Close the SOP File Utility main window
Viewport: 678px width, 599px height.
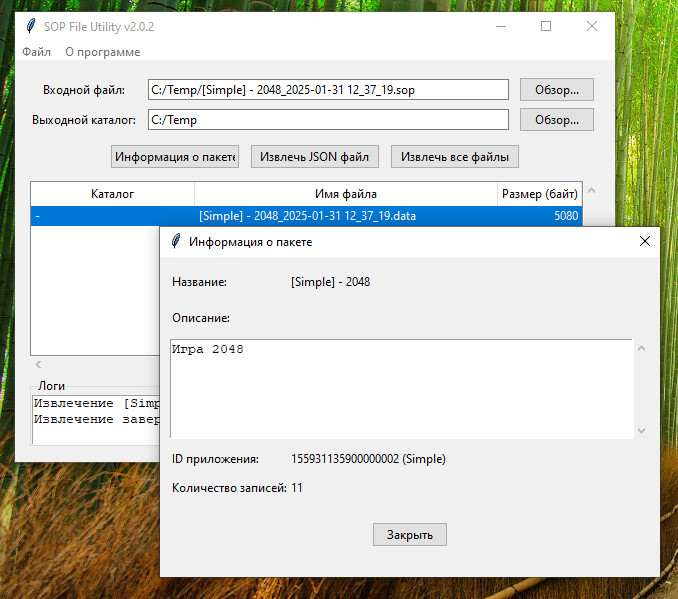[592, 26]
